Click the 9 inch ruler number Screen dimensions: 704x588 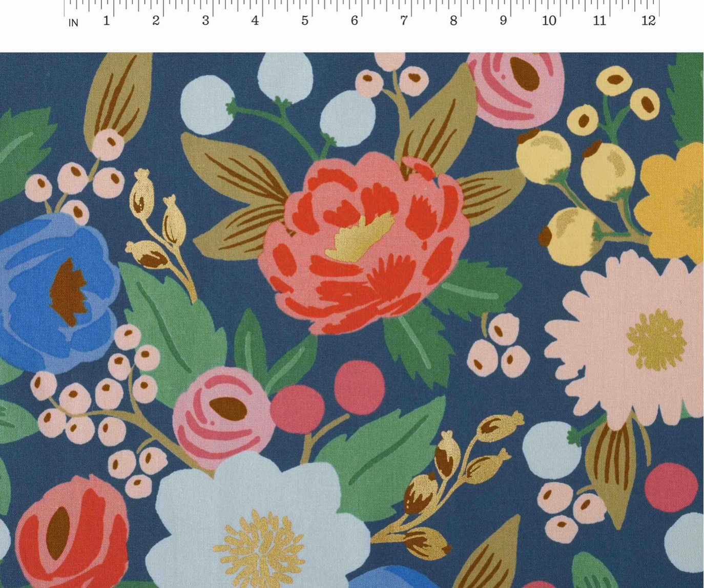503,20
